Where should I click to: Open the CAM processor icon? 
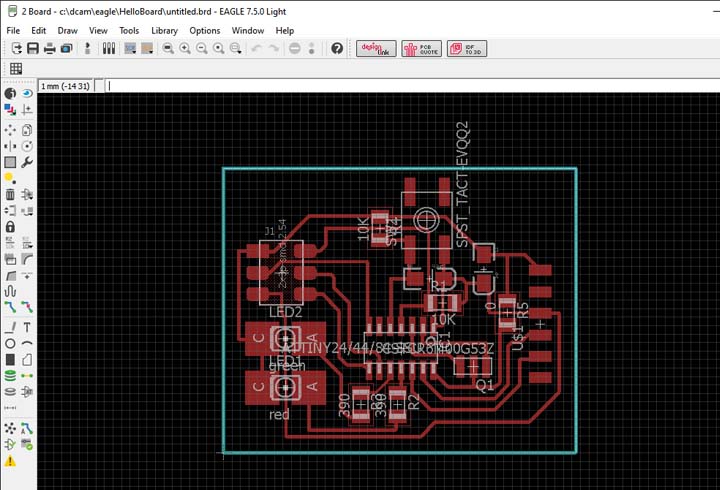coord(67,48)
